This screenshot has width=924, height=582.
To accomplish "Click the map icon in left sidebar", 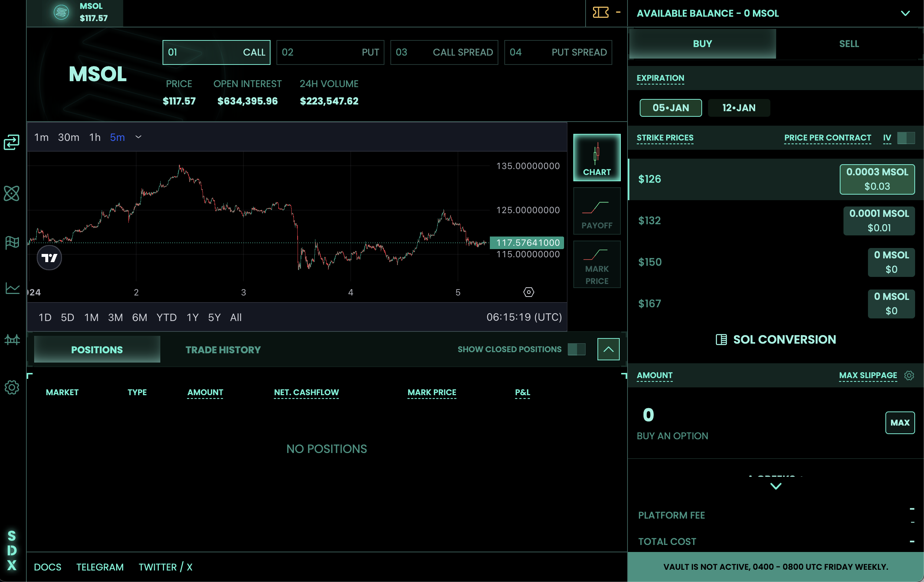I will pyautogui.click(x=12, y=242).
